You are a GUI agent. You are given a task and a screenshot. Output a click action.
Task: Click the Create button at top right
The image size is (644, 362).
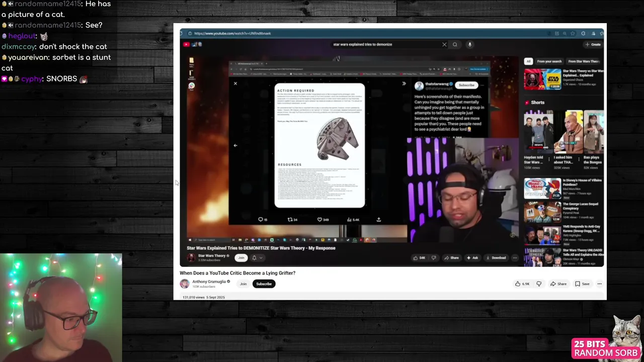(593, 44)
